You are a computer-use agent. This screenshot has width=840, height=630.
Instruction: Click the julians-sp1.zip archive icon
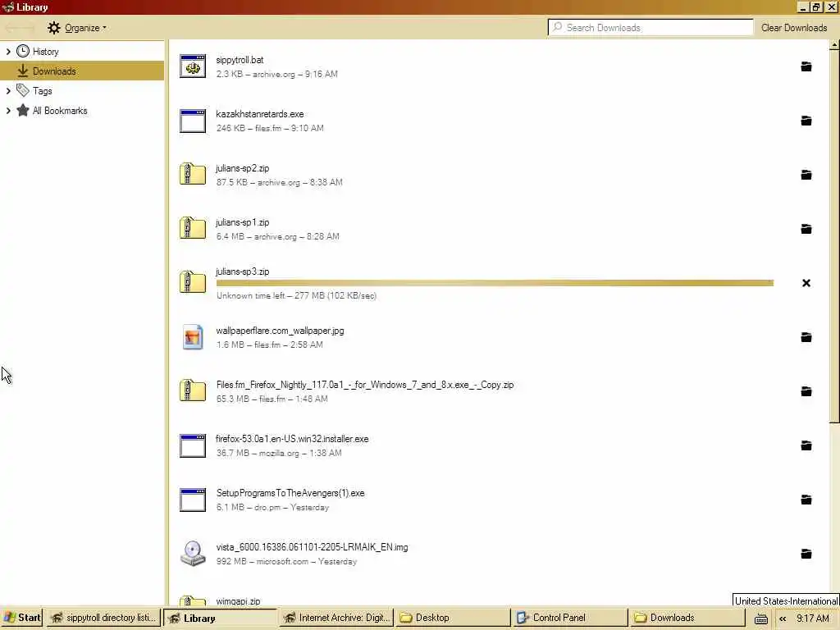(x=193, y=228)
